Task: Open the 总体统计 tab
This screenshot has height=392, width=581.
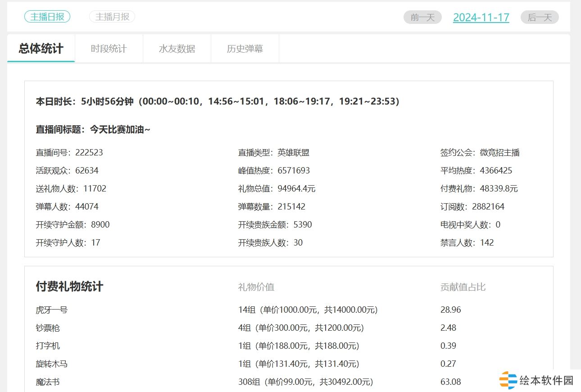Action: [x=41, y=49]
